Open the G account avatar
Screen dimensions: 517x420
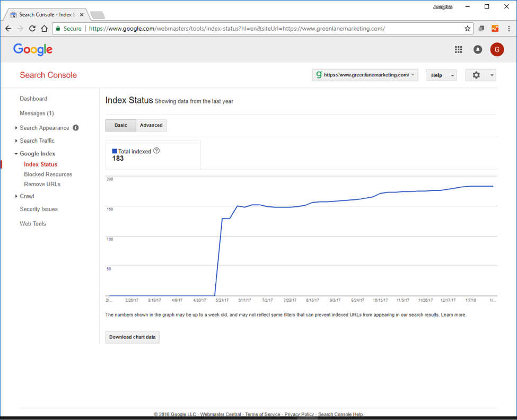tap(496, 49)
